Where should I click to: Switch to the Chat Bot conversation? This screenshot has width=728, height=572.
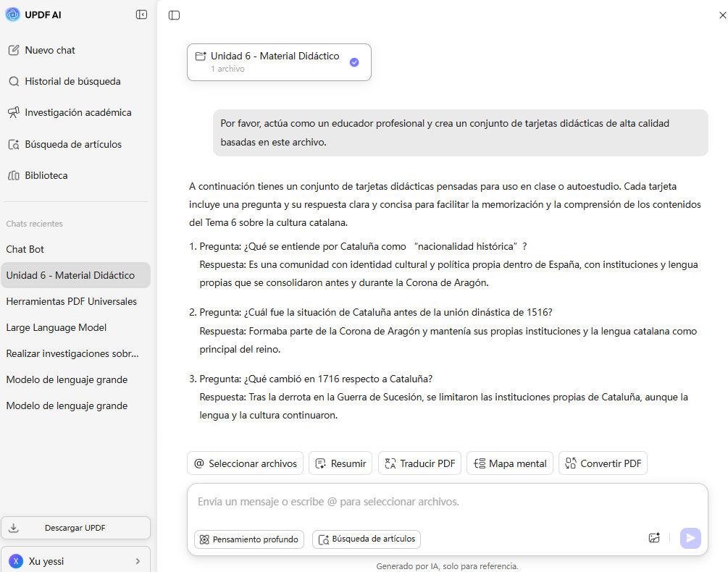(x=24, y=248)
